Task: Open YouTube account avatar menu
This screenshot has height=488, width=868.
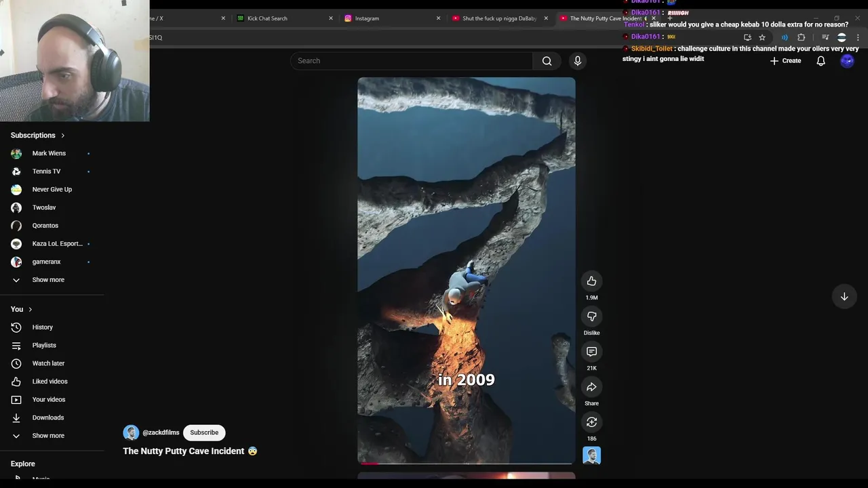Action: coord(847,61)
